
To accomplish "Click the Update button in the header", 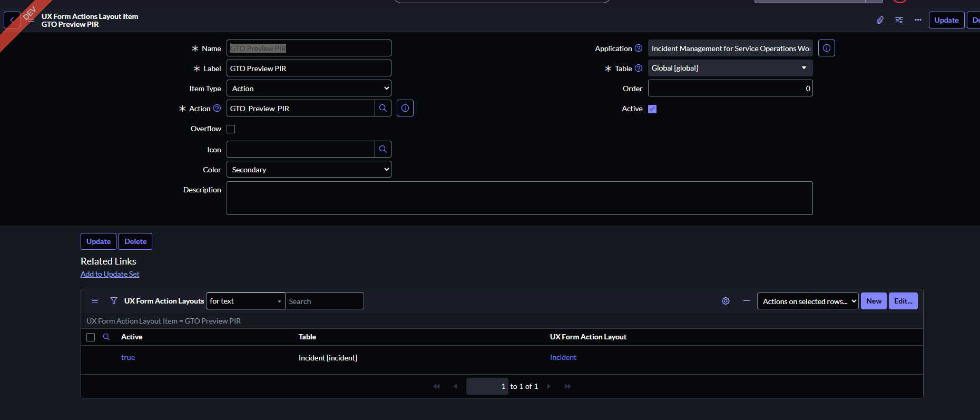I will tap(946, 20).
